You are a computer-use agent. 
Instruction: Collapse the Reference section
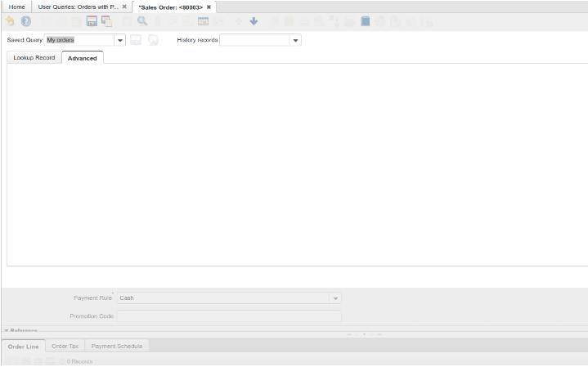pyautogui.click(x=7, y=330)
